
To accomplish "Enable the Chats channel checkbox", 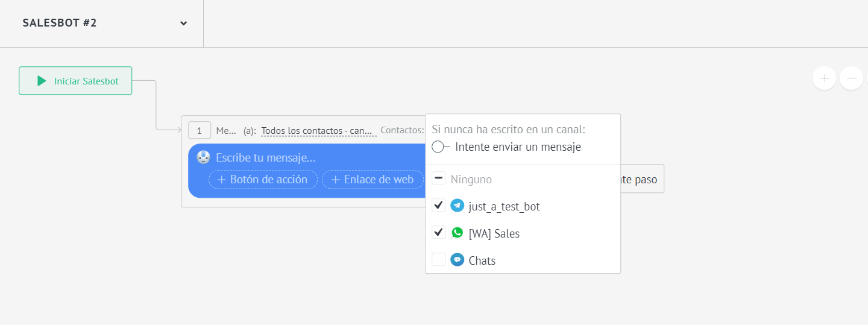I will coord(439,260).
